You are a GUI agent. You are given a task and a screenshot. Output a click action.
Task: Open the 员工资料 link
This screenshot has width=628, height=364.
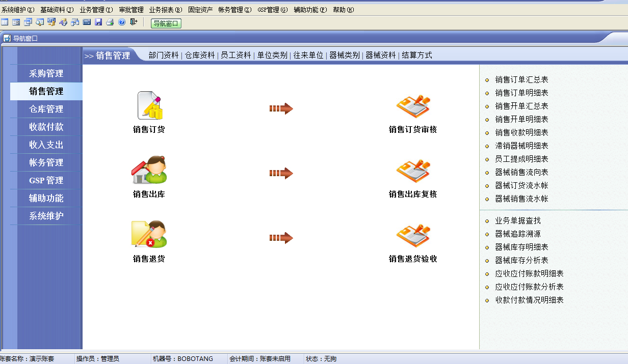pos(236,55)
